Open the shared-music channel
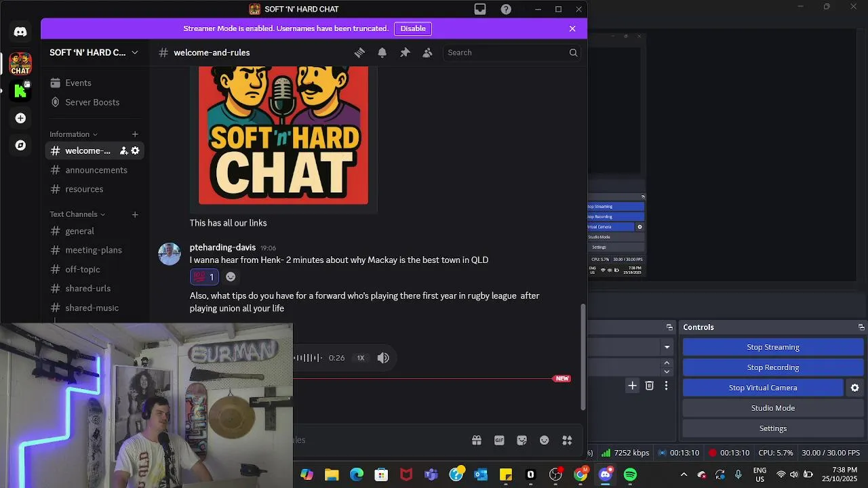The height and width of the screenshot is (488, 868). click(94, 308)
